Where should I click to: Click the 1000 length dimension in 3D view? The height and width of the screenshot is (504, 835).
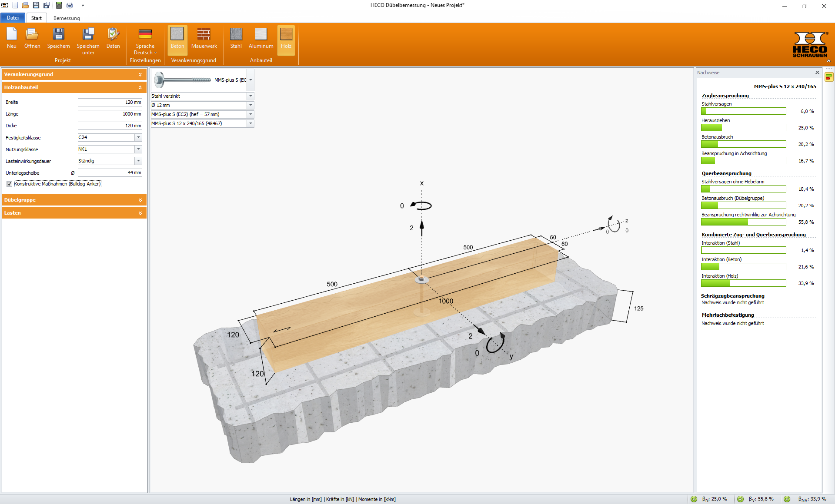click(x=446, y=301)
